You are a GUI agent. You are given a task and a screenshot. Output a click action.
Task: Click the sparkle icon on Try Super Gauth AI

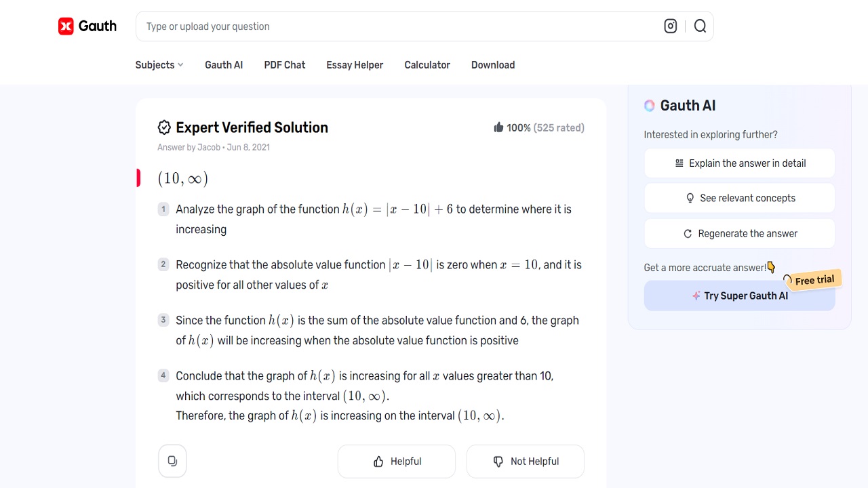[x=696, y=296]
